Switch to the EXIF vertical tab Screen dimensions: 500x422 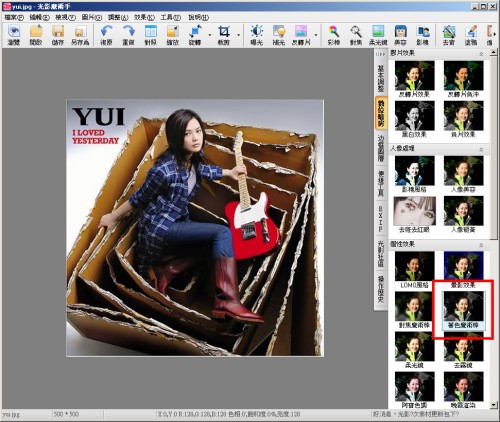(x=381, y=218)
